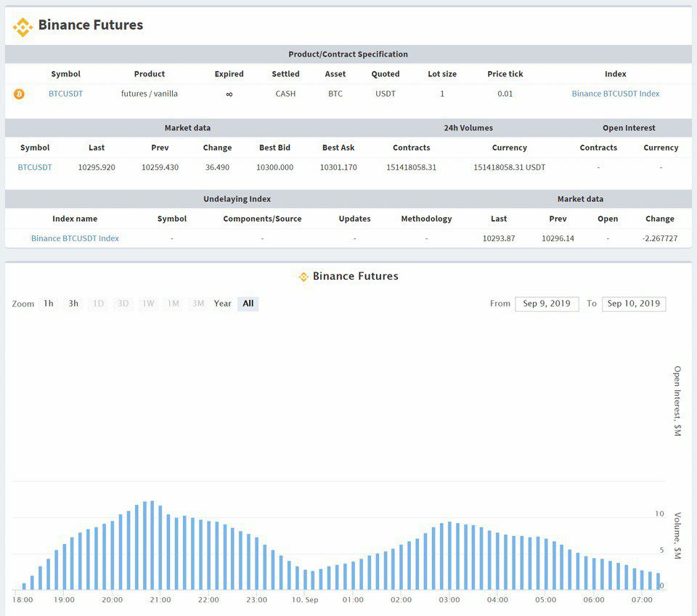The image size is (697, 616).
Task: Click the CASH settled cell
Action: (x=285, y=94)
